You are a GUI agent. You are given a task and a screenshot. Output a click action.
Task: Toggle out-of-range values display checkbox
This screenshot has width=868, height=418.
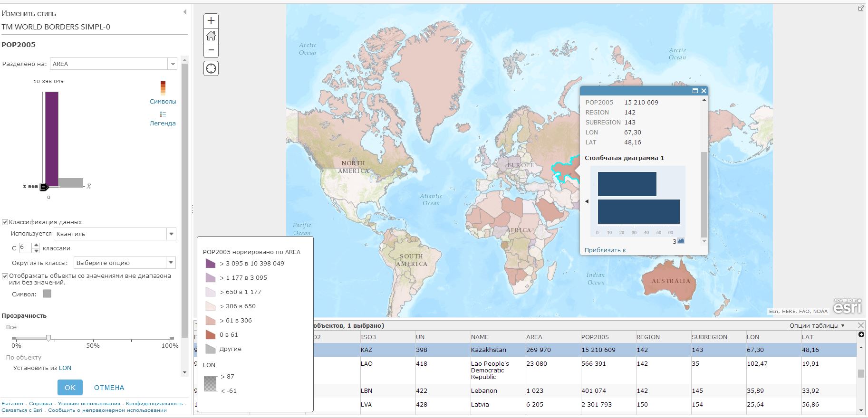coord(5,276)
